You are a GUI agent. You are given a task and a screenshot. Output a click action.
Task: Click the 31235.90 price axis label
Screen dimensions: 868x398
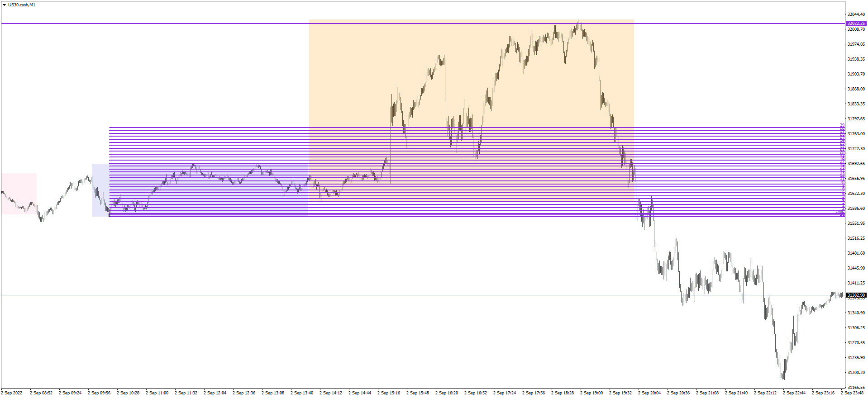(x=856, y=358)
